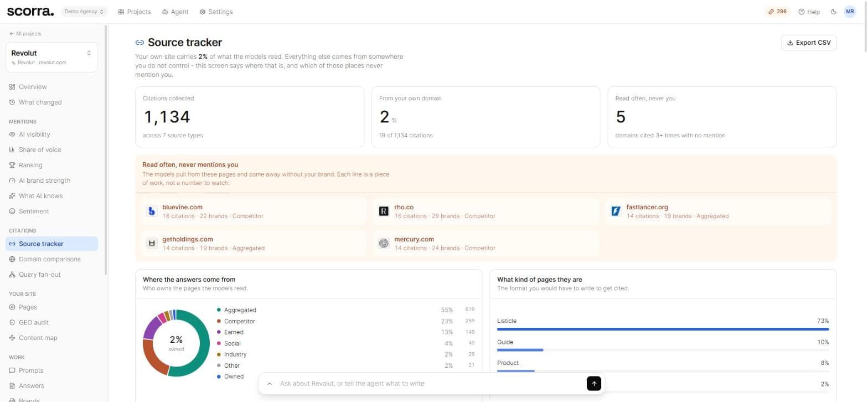Click the Competitor legend color dot

pos(219,321)
